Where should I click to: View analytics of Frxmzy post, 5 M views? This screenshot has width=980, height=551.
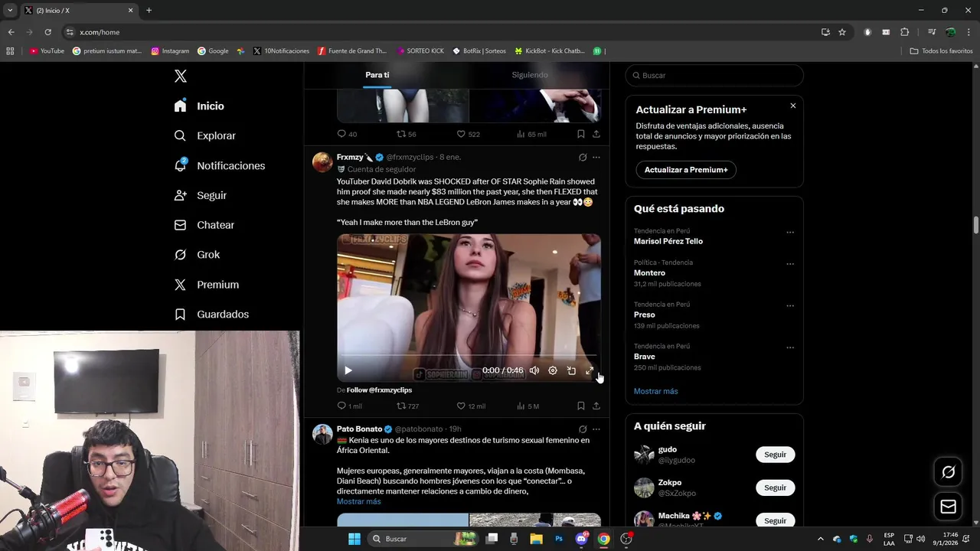tap(528, 406)
